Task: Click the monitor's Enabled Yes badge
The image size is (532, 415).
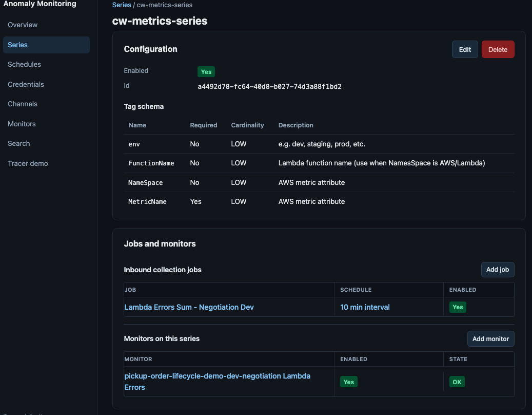Action: coord(348,382)
